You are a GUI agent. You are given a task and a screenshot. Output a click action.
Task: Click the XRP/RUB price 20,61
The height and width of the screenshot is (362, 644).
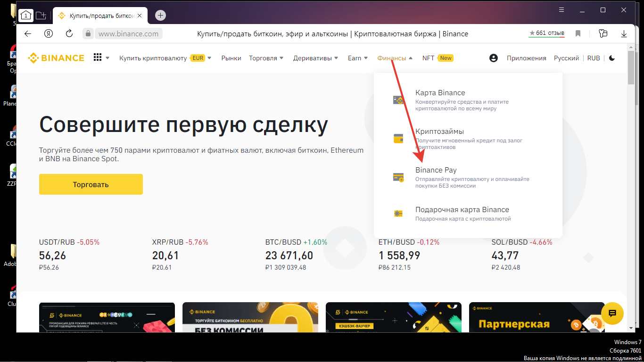[x=165, y=255]
